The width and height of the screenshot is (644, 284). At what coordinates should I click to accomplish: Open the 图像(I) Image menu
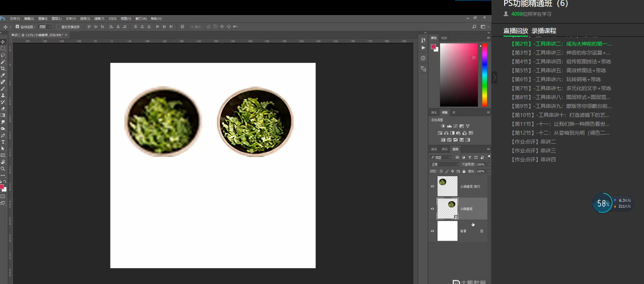pos(43,18)
